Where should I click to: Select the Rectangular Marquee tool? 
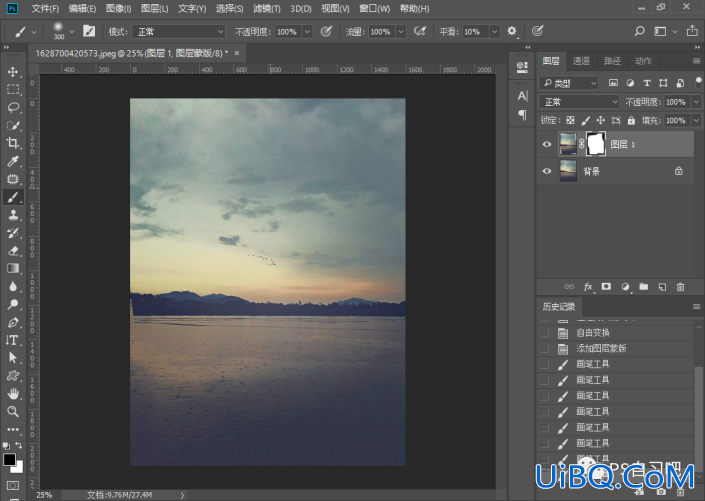click(13, 89)
